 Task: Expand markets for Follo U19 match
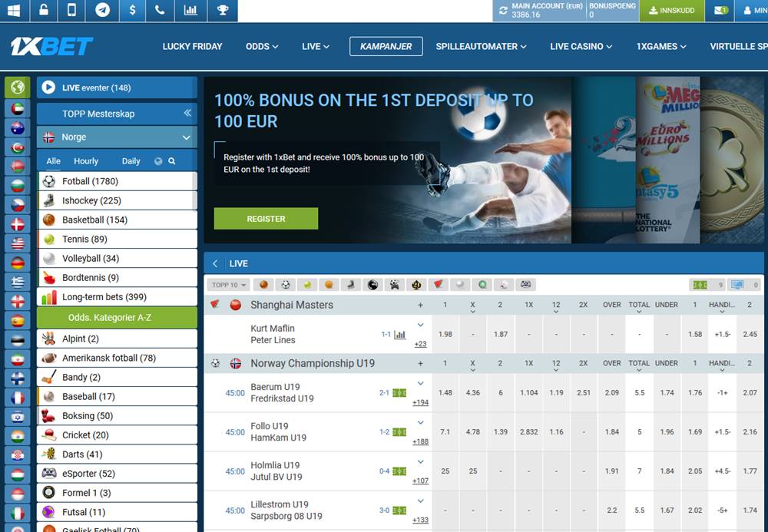coord(421,422)
